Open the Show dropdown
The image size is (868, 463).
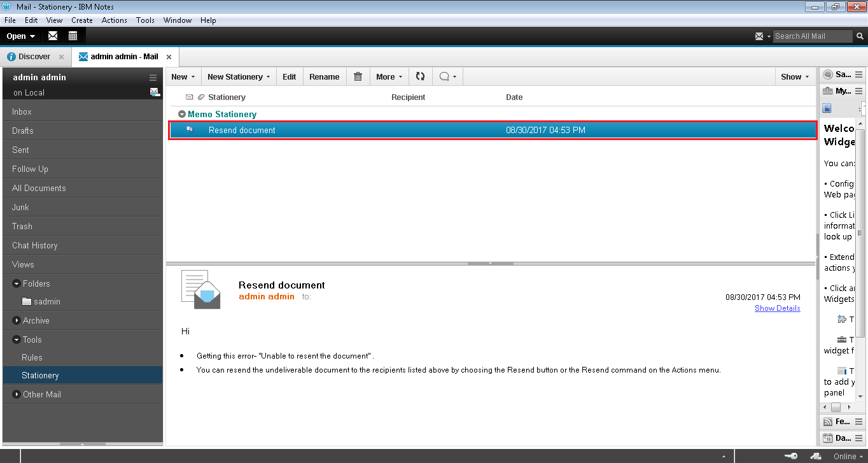point(795,76)
